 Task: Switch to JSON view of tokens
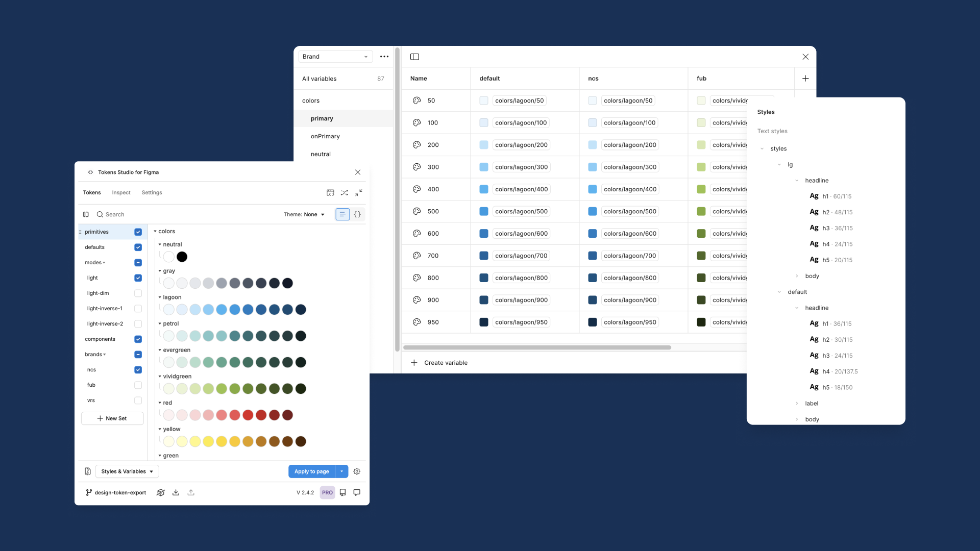pyautogui.click(x=357, y=215)
